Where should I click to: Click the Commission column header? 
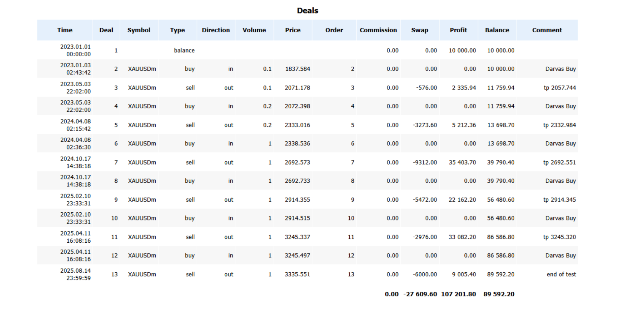(x=378, y=30)
